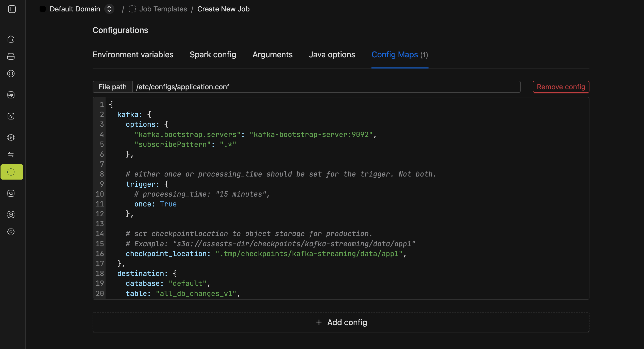This screenshot has height=349, width=644.
Task: Switch to Java options tab
Action: (332, 55)
